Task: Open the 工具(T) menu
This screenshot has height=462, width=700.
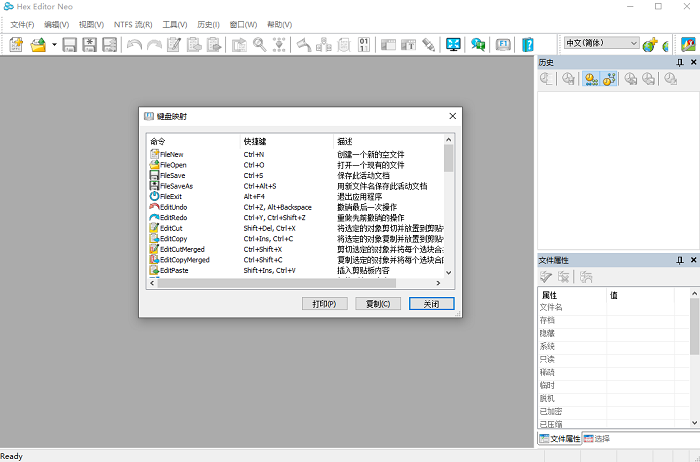Action: (x=175, y=23)
